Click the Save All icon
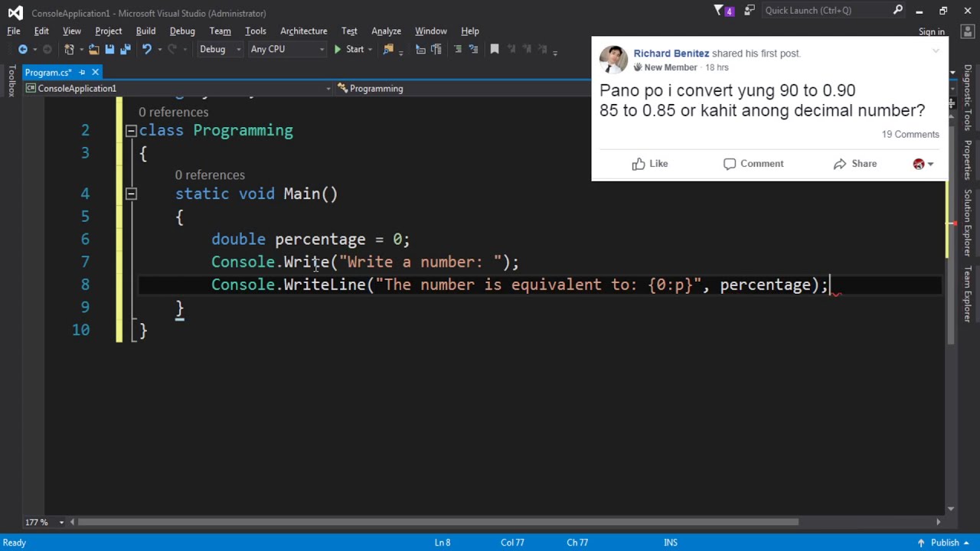Screen dimensions: 980x551 click(x=125, y=49)
